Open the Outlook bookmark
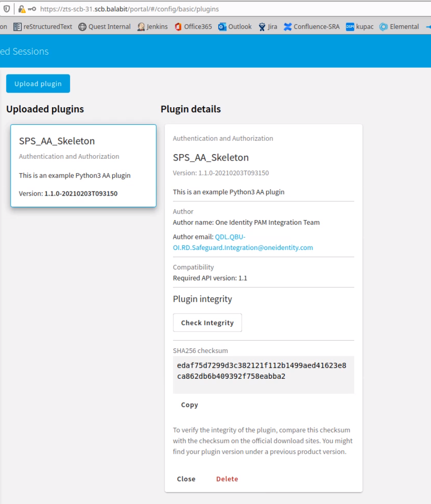The height and width of the screenshot is (504, 431). tap(235, 27)
